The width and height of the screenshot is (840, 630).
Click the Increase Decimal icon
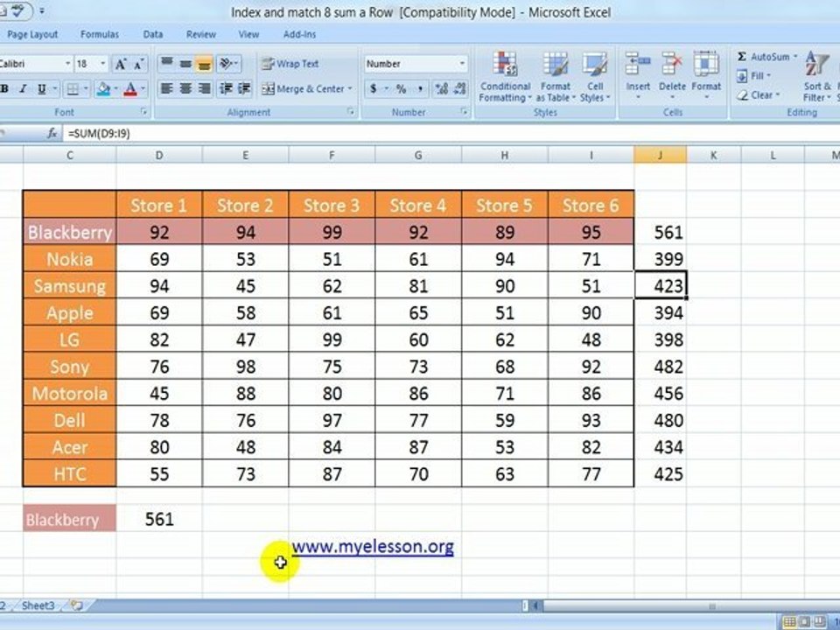coord(442,89)
